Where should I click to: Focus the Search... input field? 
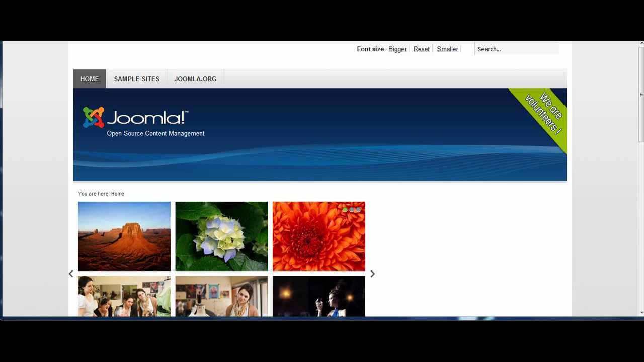point(517,49)
